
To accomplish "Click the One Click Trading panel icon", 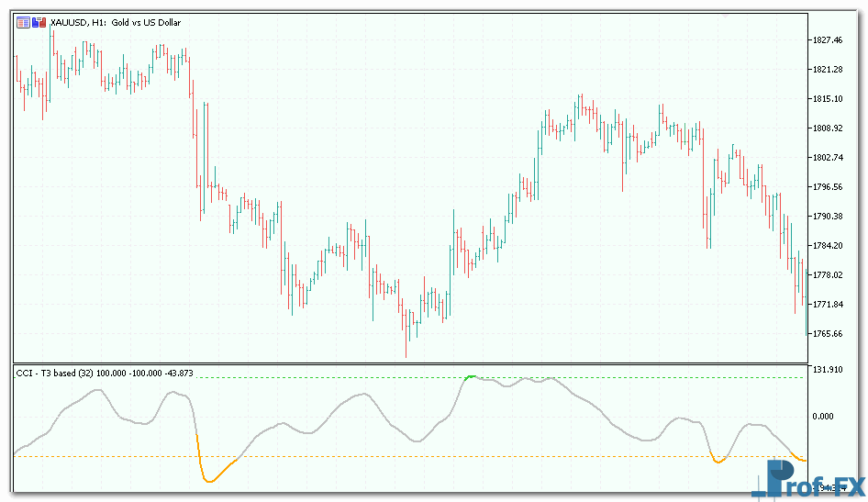I will [x=39, y=22].
